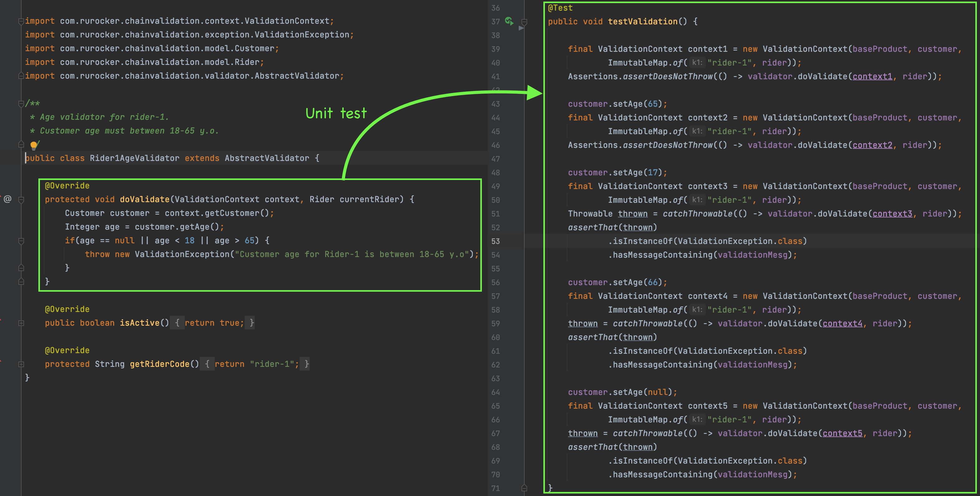Click the class name Rider1AgeValidator
Image resolution: width=980 pixels, height=496 pixels.
click(x=134, y=158)
